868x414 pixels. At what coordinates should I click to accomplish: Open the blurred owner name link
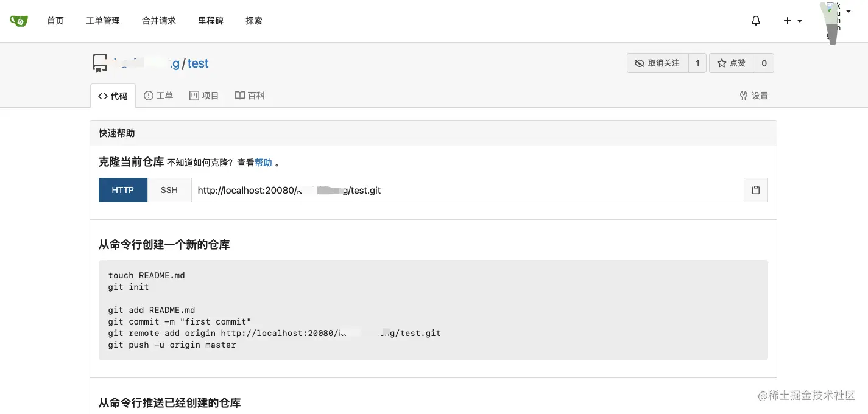[x=146, y=63]
